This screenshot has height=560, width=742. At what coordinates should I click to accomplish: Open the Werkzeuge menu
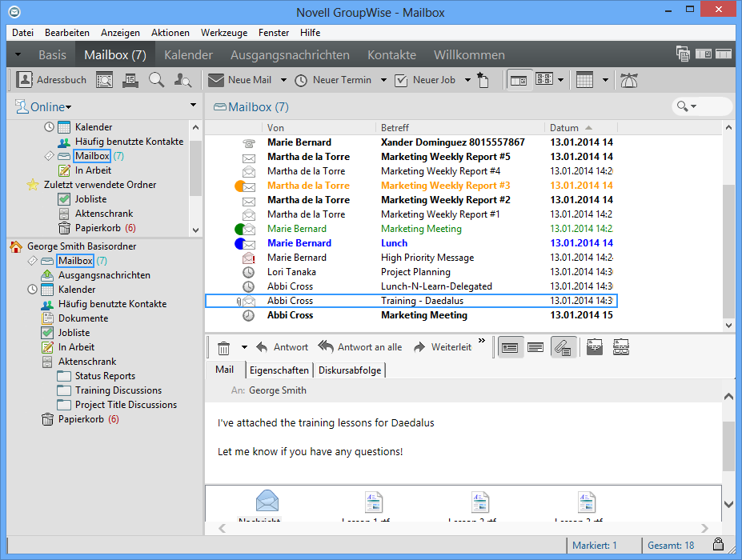coord(224,33)
